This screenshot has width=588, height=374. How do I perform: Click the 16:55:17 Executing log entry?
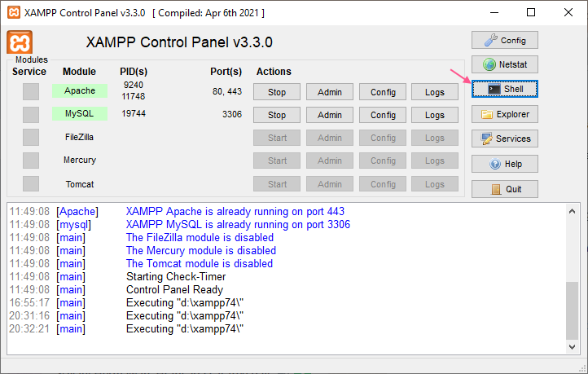[x=126, y=303]
